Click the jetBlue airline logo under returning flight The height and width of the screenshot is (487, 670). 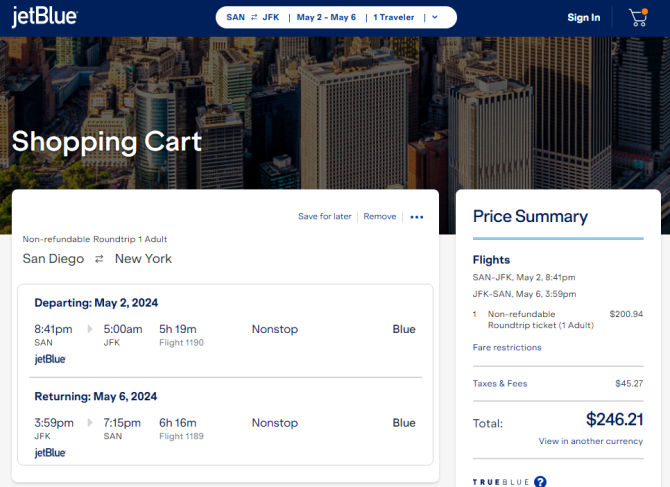click(50, 452)
